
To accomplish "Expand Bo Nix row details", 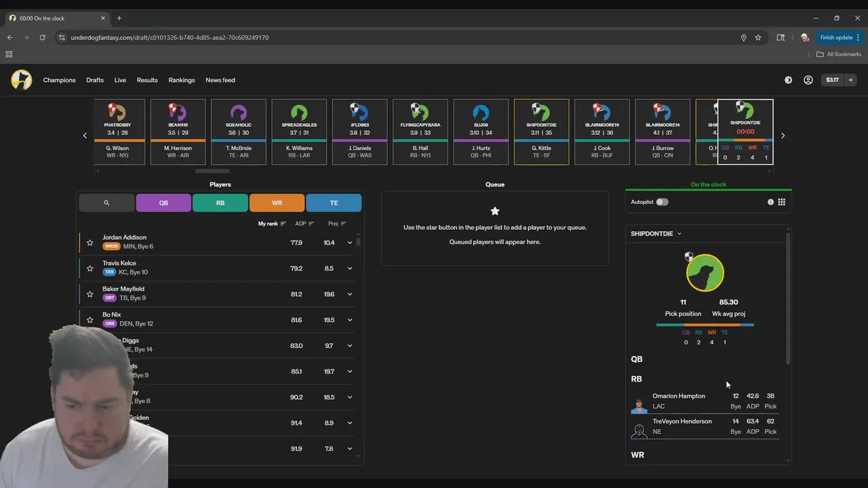I will (350, 320).
